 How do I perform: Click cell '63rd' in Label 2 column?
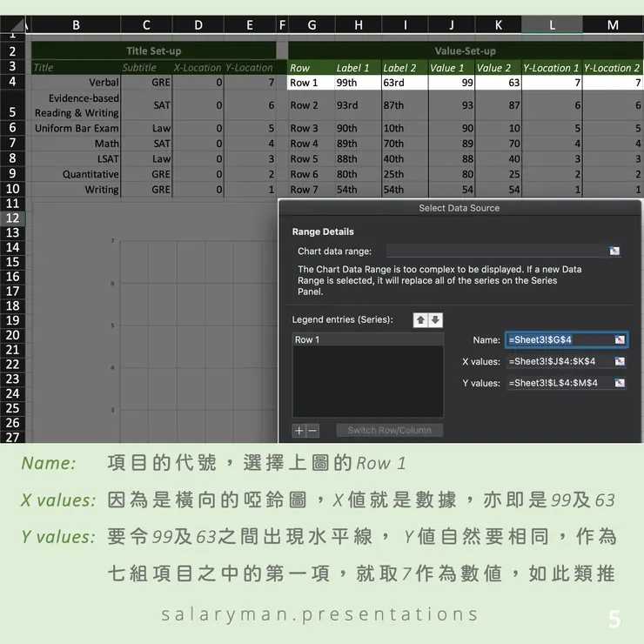point(405,83)
